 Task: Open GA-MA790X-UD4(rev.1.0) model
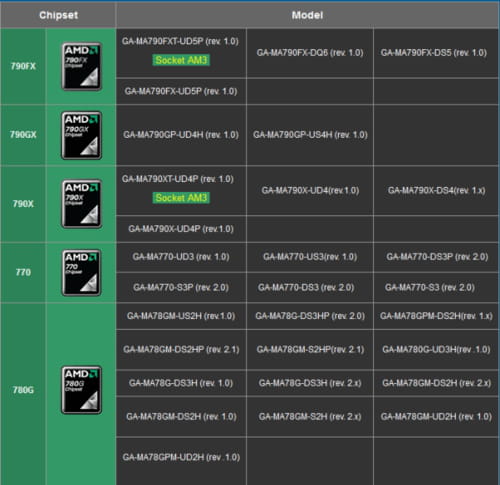pos(310,190)
